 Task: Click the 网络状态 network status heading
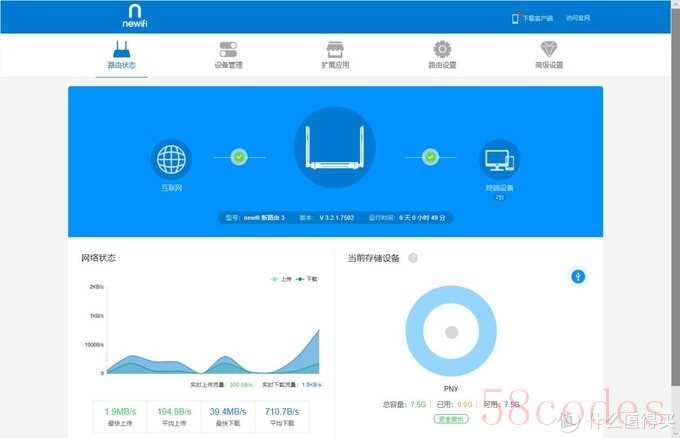point(98,258)
